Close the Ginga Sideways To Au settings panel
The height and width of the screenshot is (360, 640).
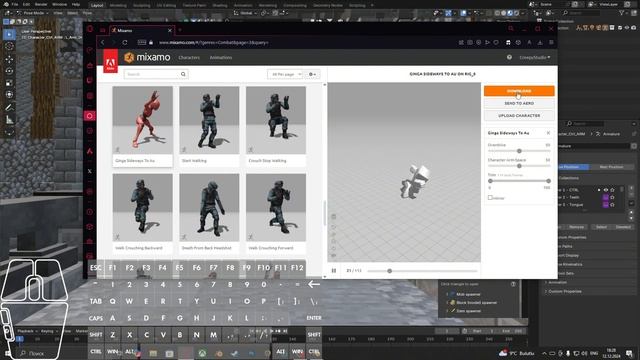(x=548, y=133)
